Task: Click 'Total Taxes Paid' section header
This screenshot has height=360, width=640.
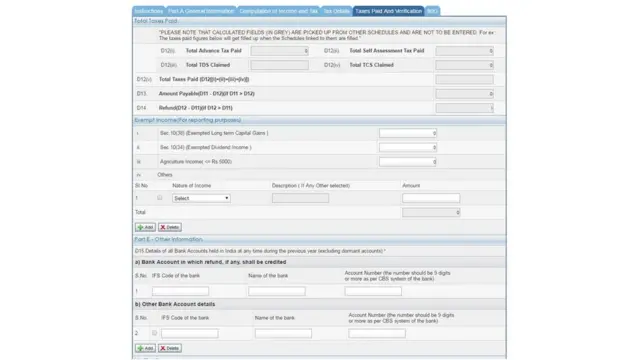Action: point(156,21)
